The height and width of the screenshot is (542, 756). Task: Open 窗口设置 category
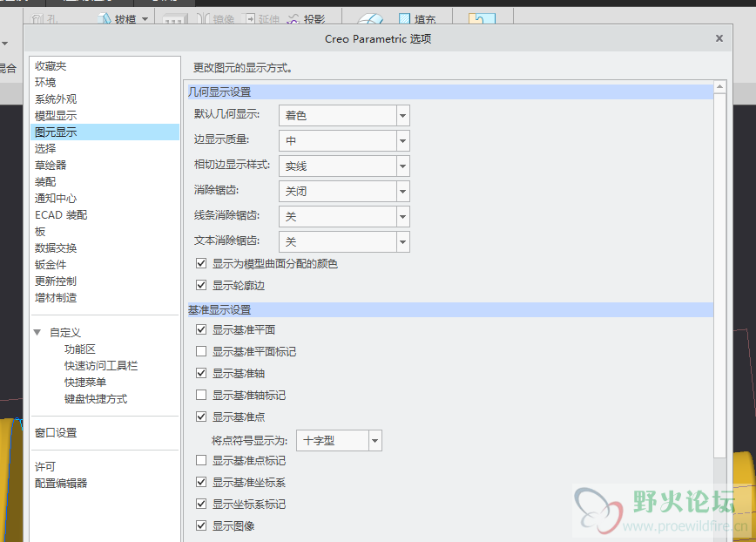[x=56, y=432]
